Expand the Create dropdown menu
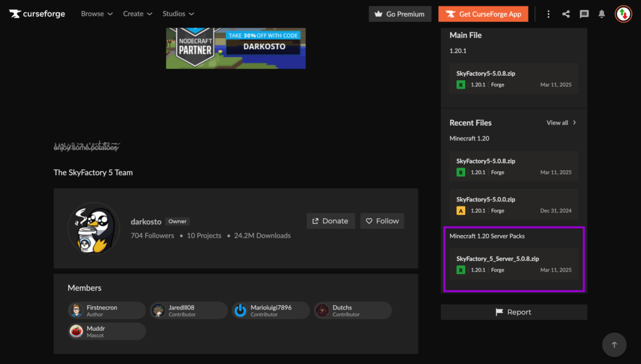The image size is (641, 364). click(138, 14)
